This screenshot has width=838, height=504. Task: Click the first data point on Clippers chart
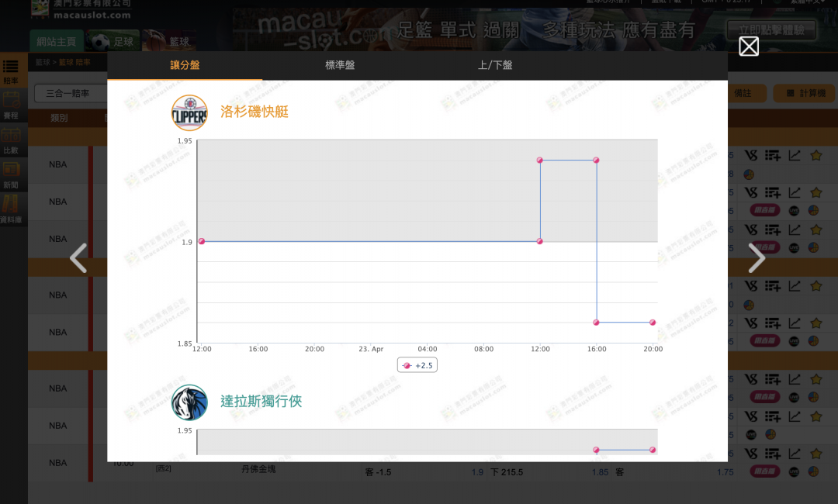click(x=202, y=241)
